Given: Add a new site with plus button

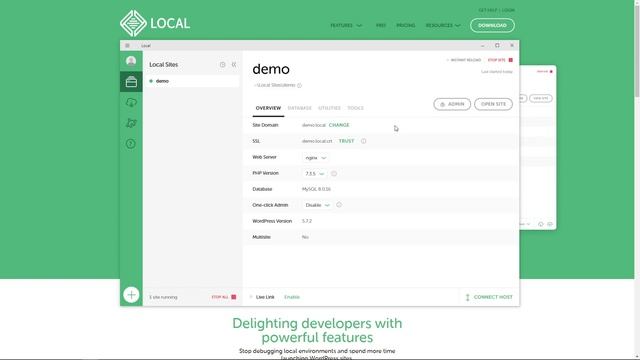Looking at the screenshot, I should pos(131,295).
